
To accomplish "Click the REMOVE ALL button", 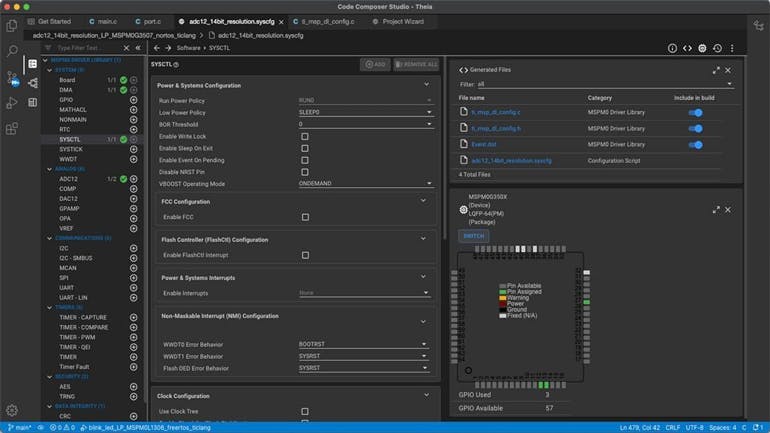I will [x=416, y=64].
